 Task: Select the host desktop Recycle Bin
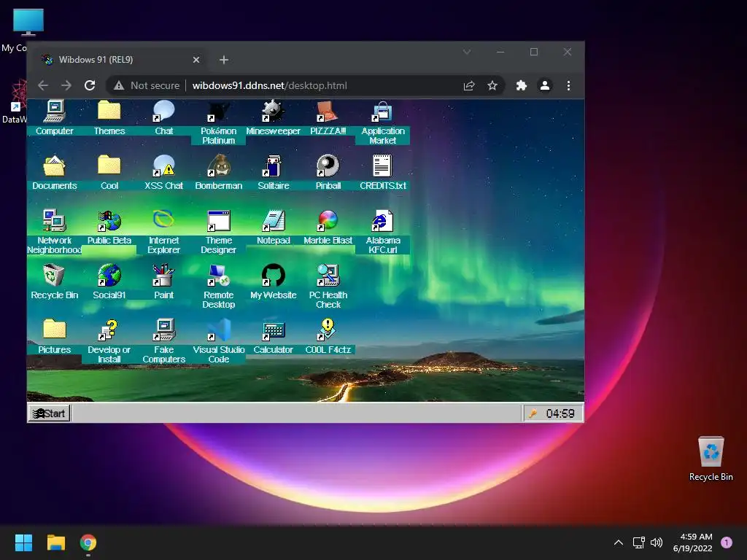click(x=711, y=458)
